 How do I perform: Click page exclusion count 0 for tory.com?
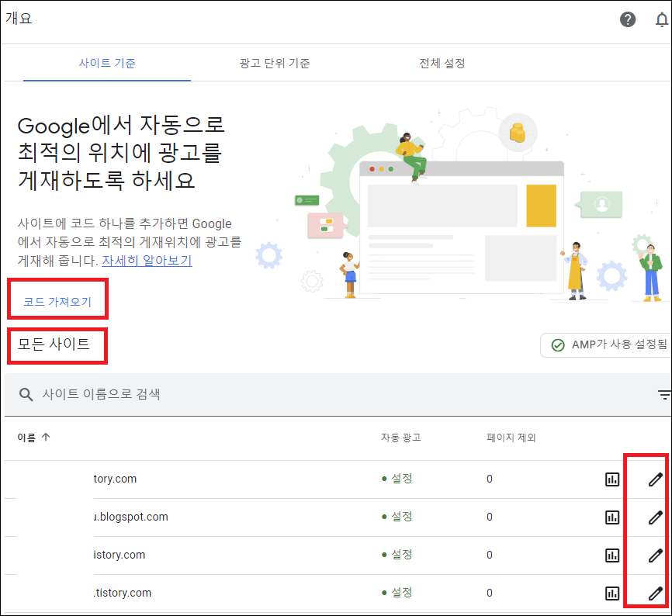coord(490,479)
